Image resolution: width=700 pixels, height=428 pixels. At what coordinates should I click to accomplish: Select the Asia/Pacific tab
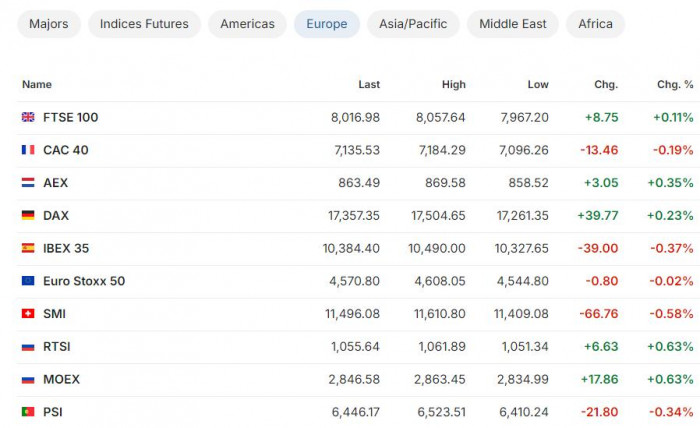coord(413,24)
